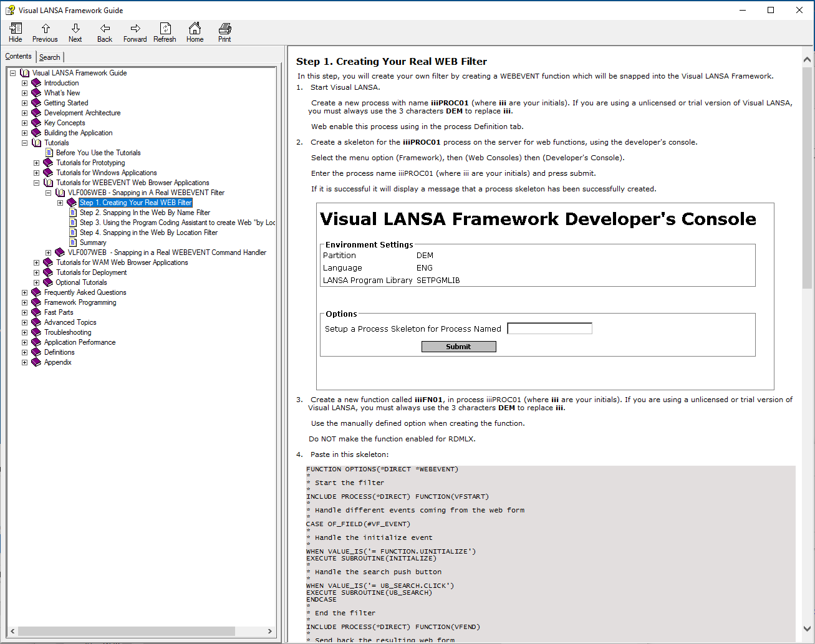The height and width of the screenshot is (644, 815).
Task: Click the content pane scroll down arrow
Action: click(x=807, y=629)
